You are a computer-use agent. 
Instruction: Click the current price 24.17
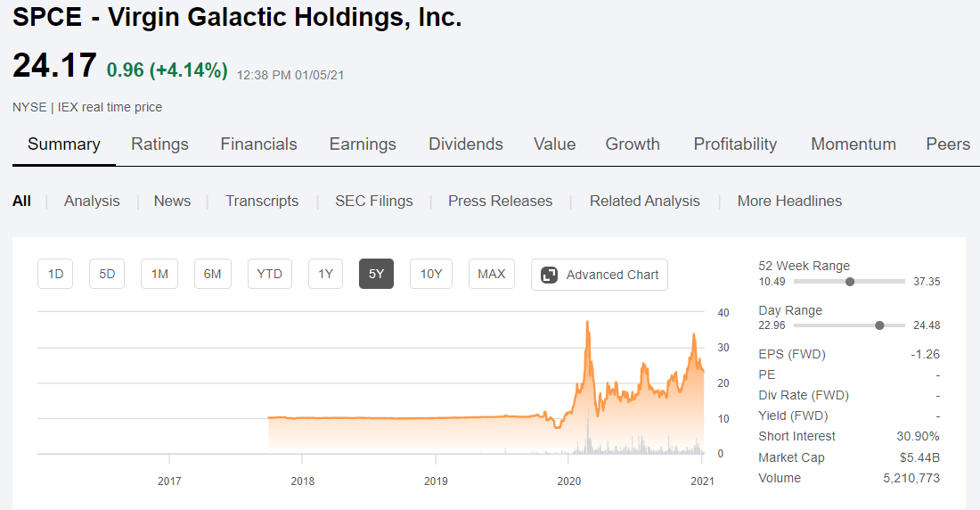tap(54, 66)
